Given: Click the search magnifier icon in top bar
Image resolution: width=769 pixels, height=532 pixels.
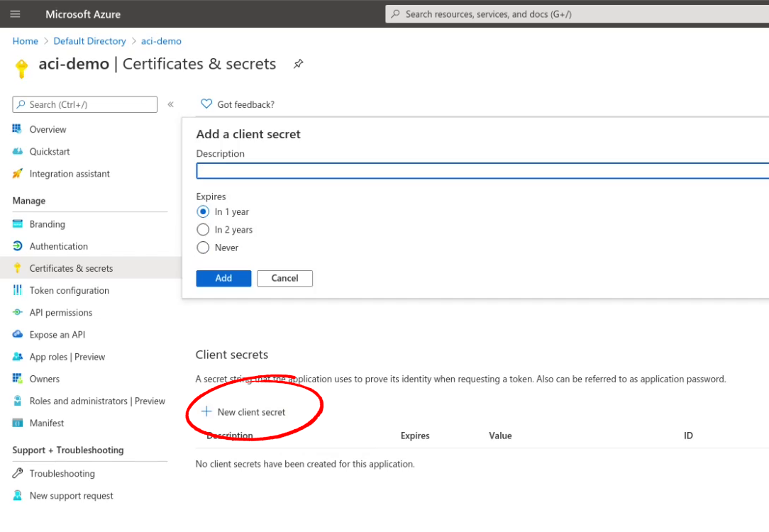Looking at the screenshot, I should pos(395,13).
